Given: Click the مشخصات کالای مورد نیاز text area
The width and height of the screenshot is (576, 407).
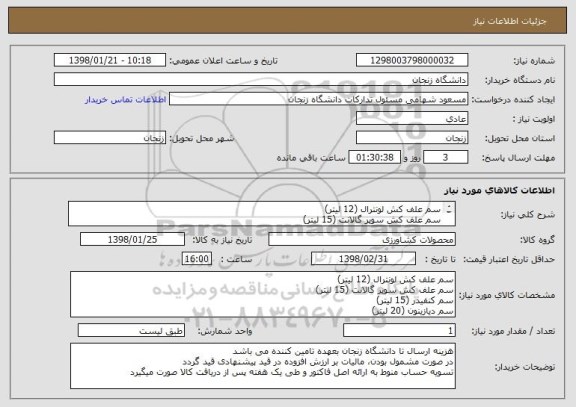Looking at the screenshot, I should [x=263, y=294].
